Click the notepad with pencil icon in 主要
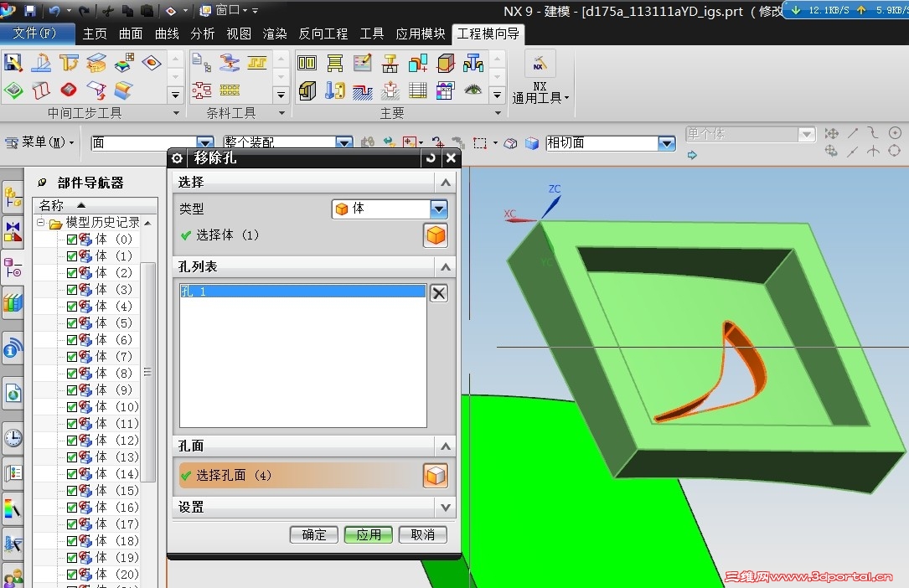909x588 pixels. pyautogui.click(x=362, y=62)
